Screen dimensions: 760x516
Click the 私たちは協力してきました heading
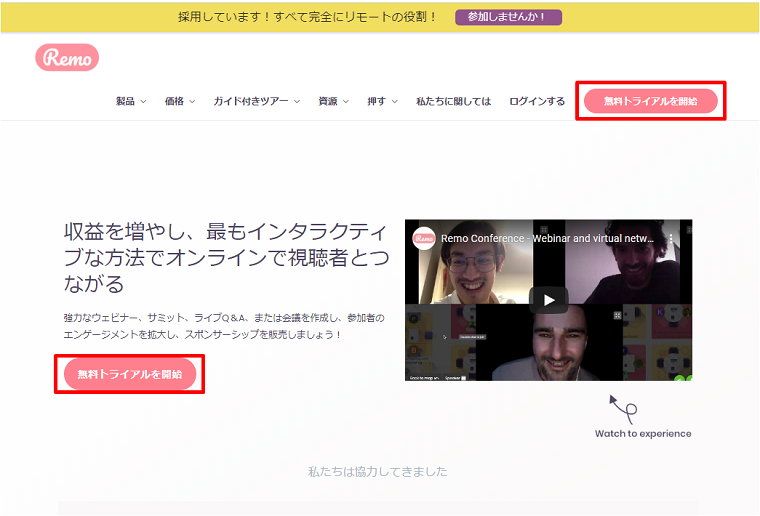[x=378, y=471]
